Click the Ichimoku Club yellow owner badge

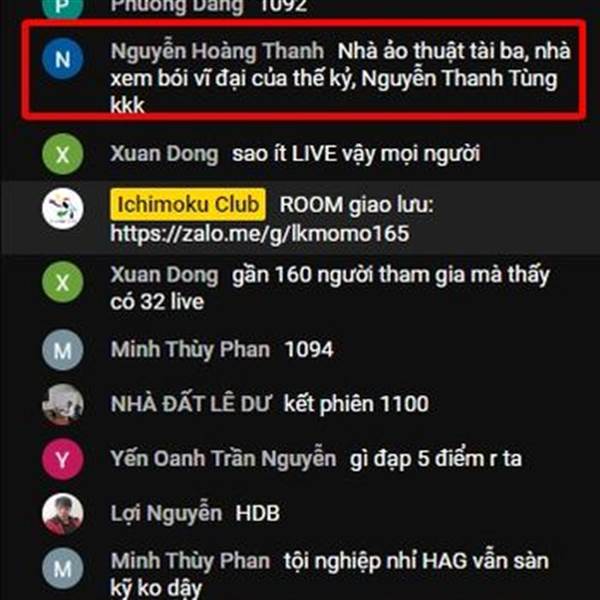pyautogui.click(x=188, y=204)
